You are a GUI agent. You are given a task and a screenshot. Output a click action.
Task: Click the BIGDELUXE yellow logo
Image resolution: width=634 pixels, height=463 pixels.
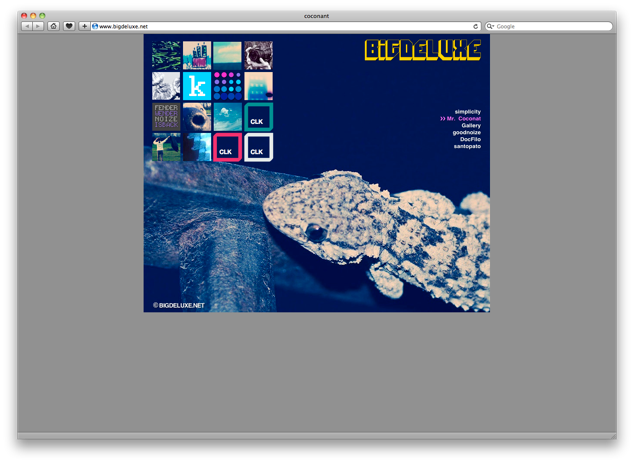click(422, 50)
